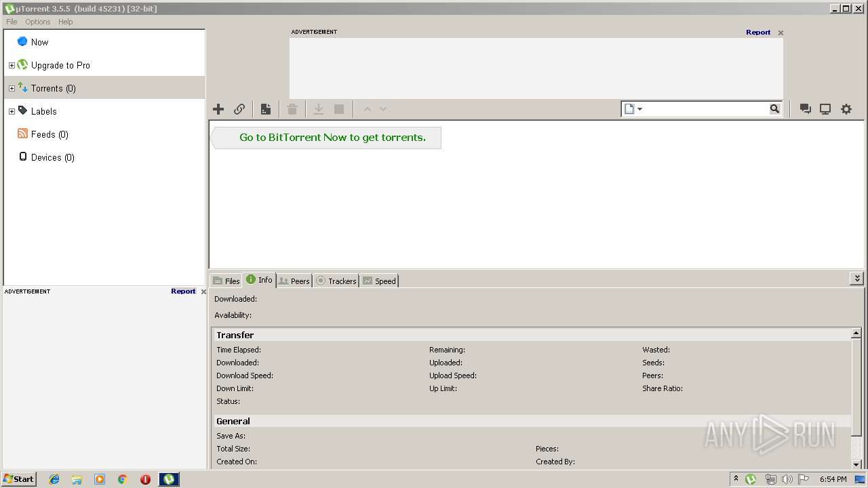Click the Create New Torrent file icon
Image resolution: width=868 pixels, height=488 pixels.
pos(266,109)
